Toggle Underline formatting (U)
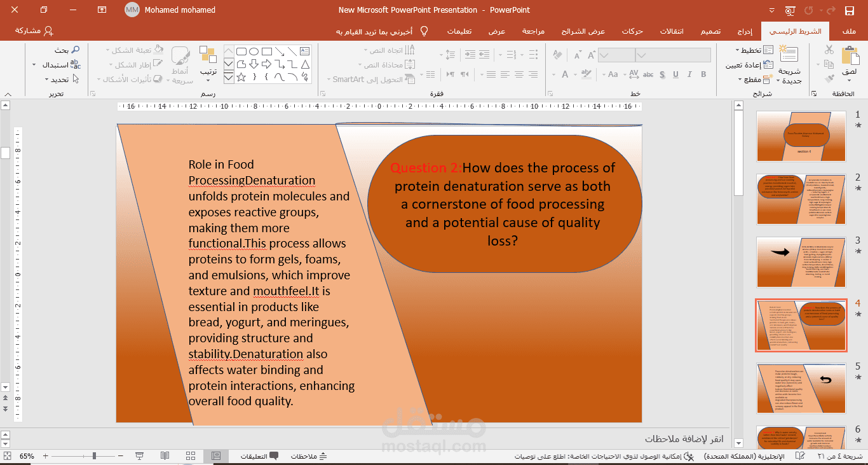Screen dimensions: 868x465 (675, 74)
